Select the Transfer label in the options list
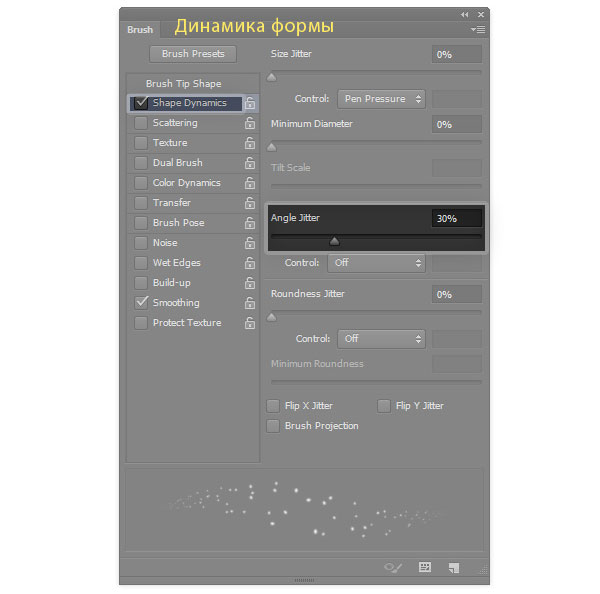 click(171, 203)
